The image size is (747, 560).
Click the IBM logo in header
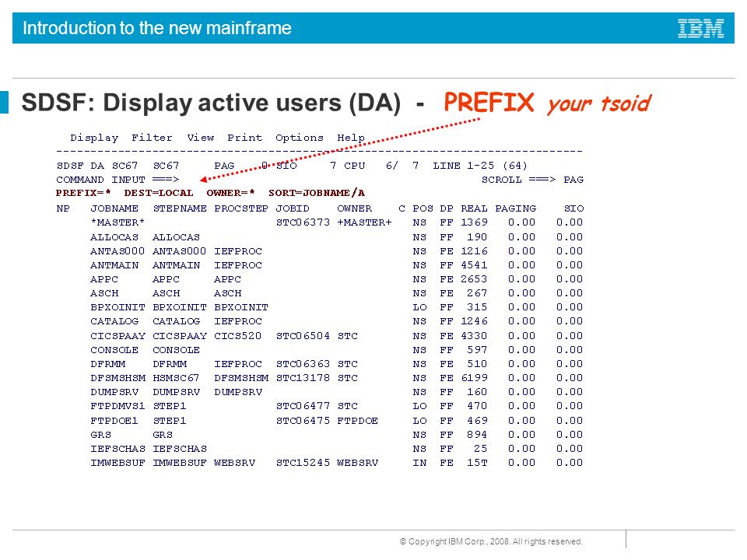pyautogui.click(x=701, y=28)
